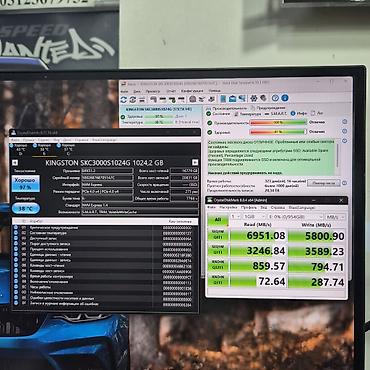Open Конфигурация menu in Hard Disk Sentinel

click(192, 91)
